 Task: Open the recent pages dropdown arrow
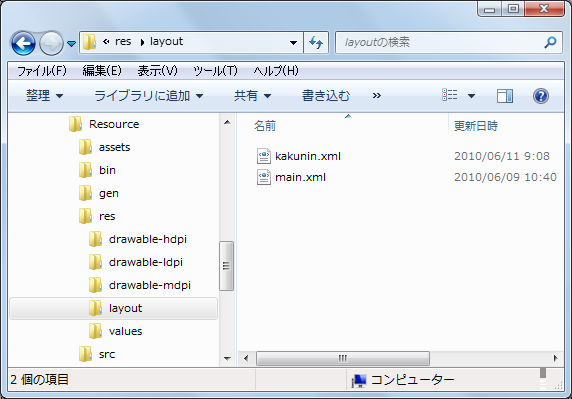click(x=72, y=44)
